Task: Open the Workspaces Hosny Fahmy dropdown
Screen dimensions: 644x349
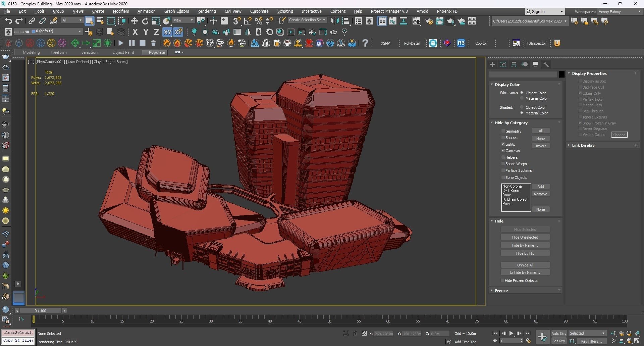Action: tap(620, 12)
